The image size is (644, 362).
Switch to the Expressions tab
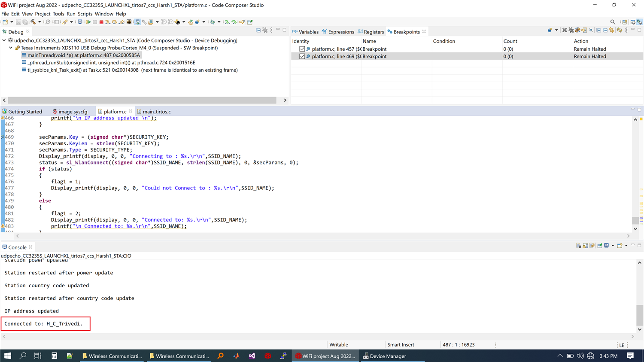[x=338, y=32]
